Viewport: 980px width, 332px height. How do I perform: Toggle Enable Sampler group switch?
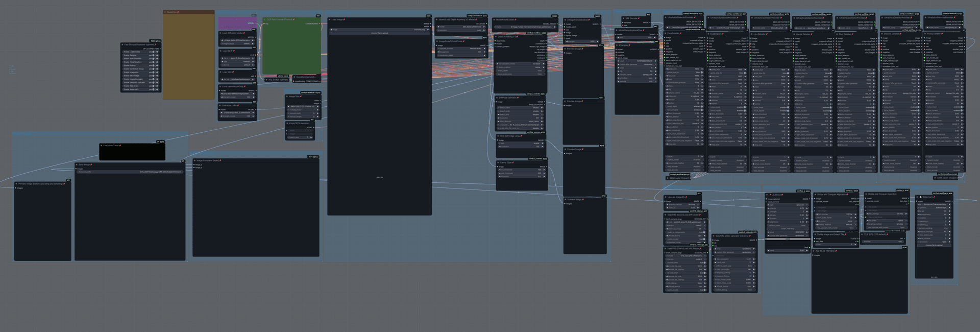[x=153, y=55]
